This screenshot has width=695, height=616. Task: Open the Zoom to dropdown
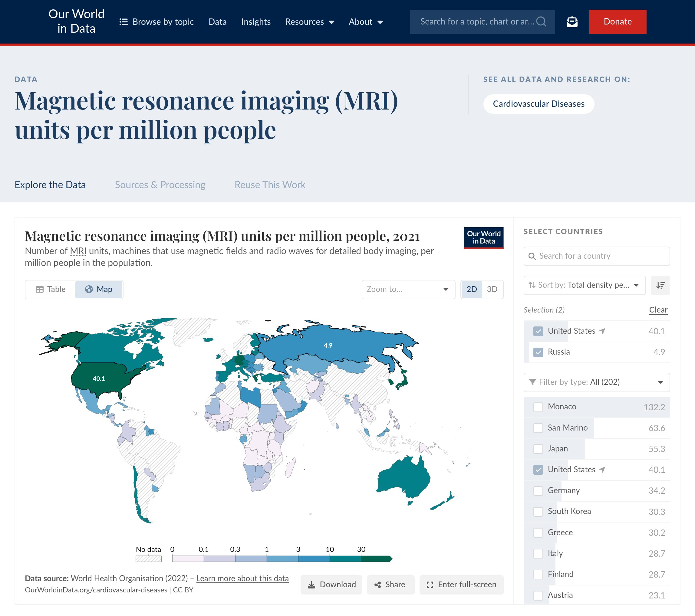pos(408,289)
